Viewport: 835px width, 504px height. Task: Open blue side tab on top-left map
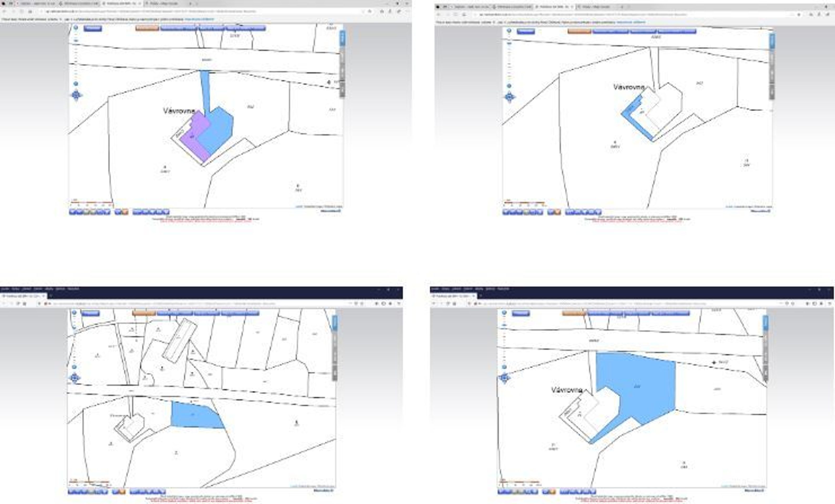click(342, 38)
